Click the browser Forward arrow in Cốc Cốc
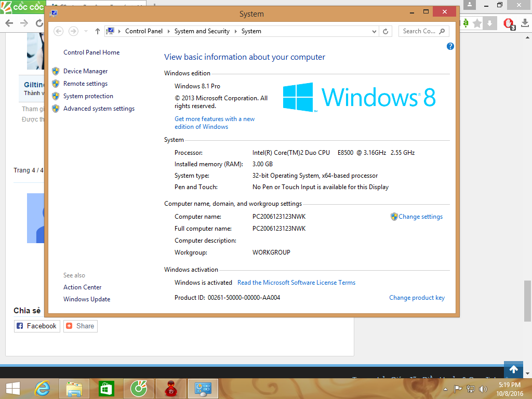The height and width of the screenshot is (399, 532). tap(24, 23)
